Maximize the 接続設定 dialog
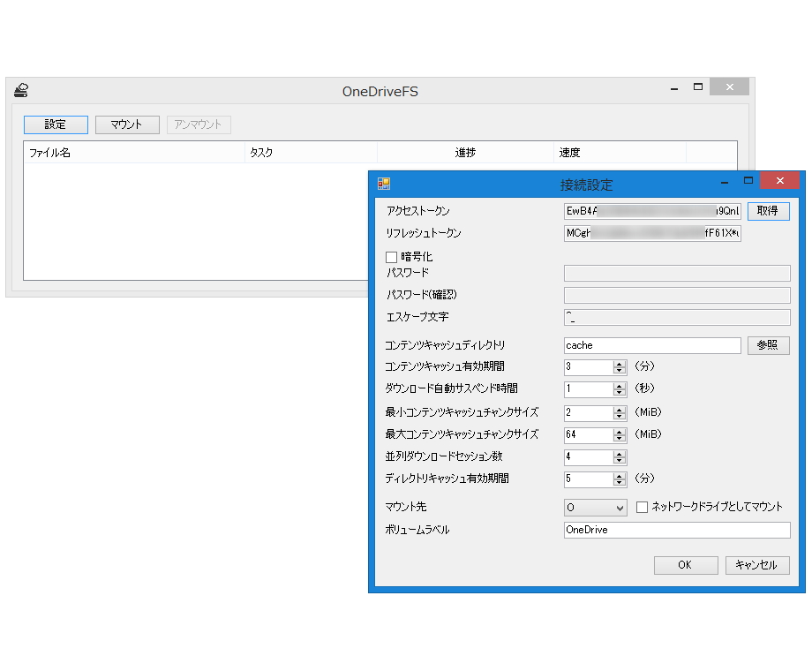This screenshot has height=671, width=812. coord(748,181)
